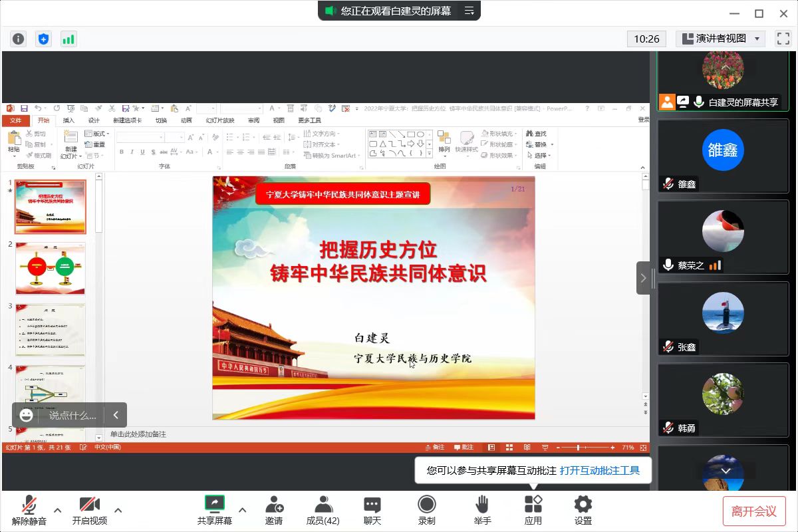Open the green network status icon
The width and height of the screenshot is (798, 532).
(68, 39)
